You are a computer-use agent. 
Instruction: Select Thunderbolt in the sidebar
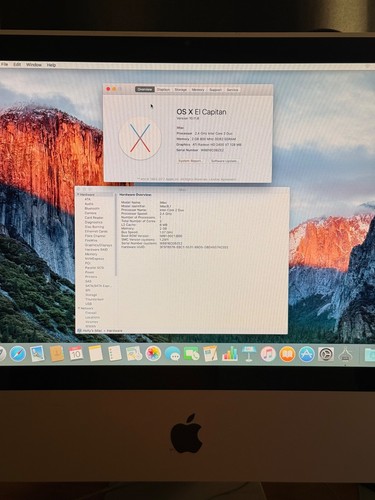click(94, 299)
